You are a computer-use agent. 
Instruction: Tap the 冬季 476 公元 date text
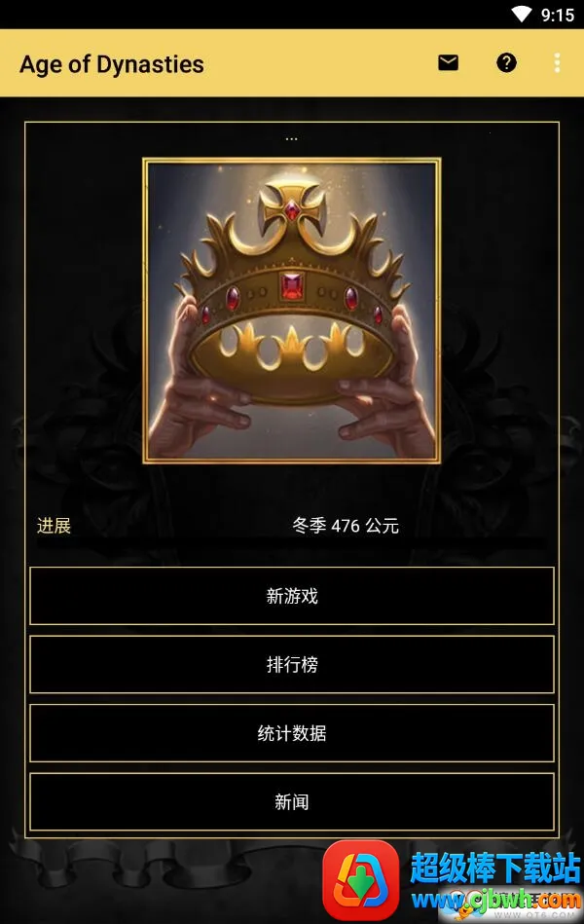pos(346,525)
